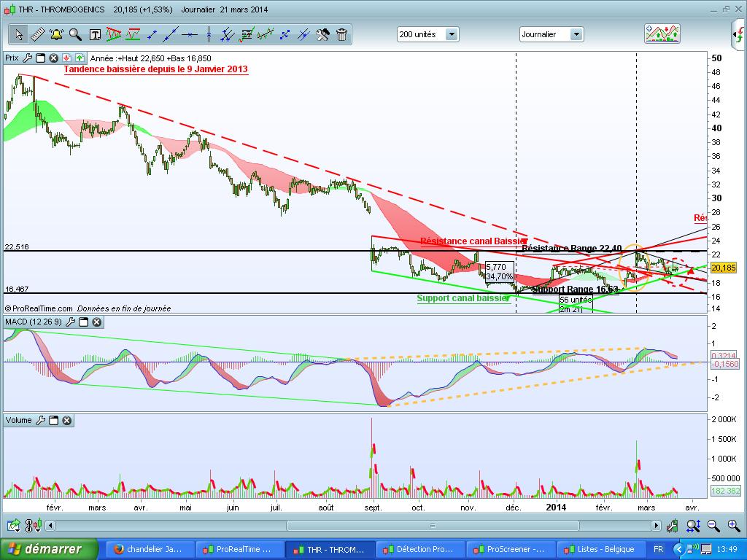The width and height of the screenshot is (747, 560).
Task: Maximize the Prix price panel
Action: pyautogui.click(x=41, y=58)
